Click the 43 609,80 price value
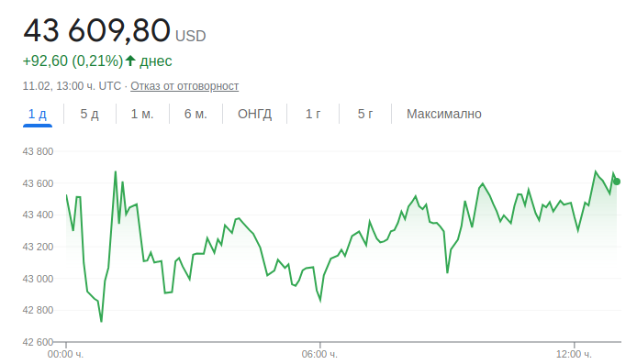This screenshot has width=637, height=364. [96, 30]
